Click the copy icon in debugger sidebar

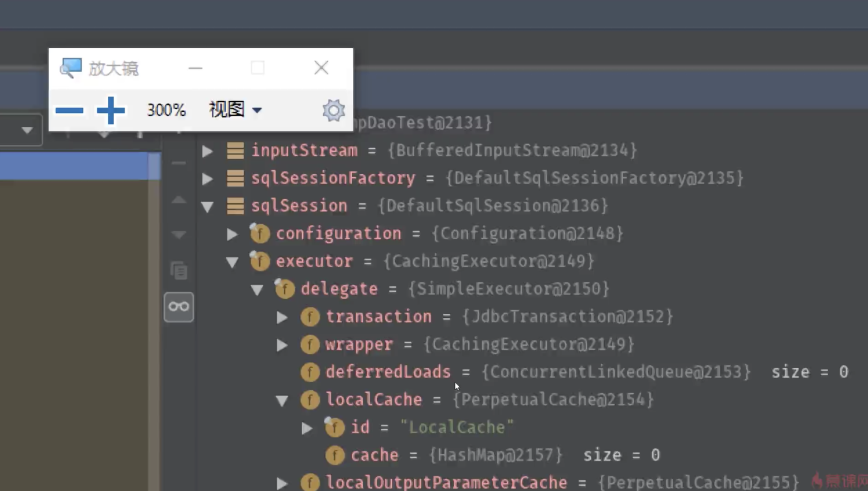pyautogui.click(x=179, y=270)
